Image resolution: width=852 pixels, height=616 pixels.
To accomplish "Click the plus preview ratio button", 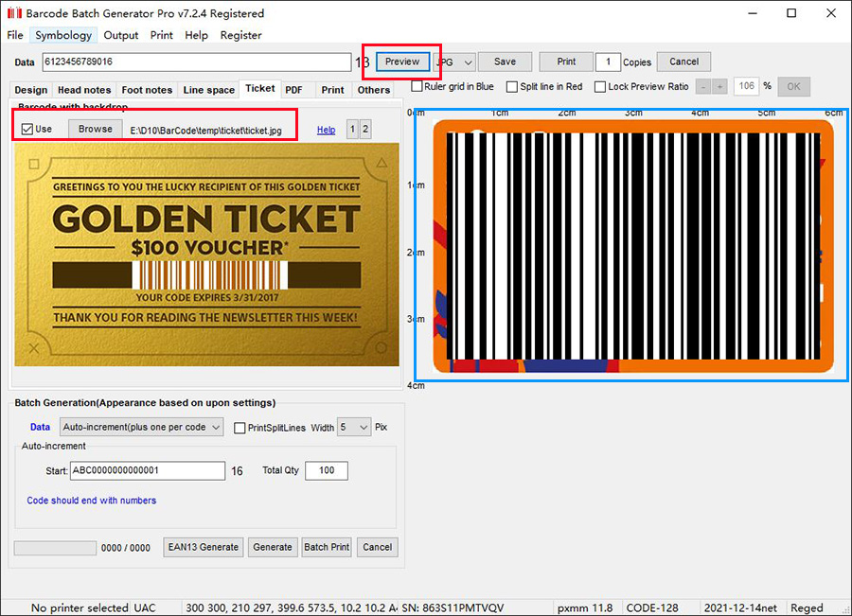I will coord(719,86).
